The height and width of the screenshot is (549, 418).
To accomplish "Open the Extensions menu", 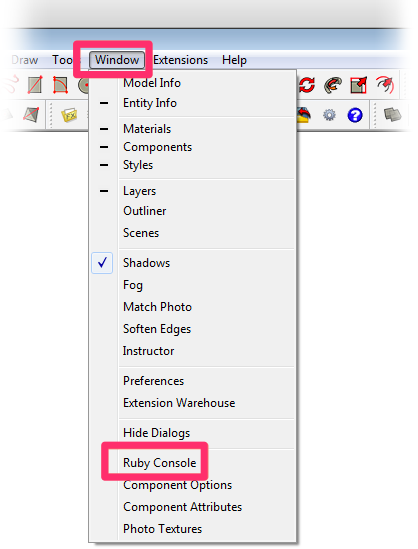I will coord(181,60).
